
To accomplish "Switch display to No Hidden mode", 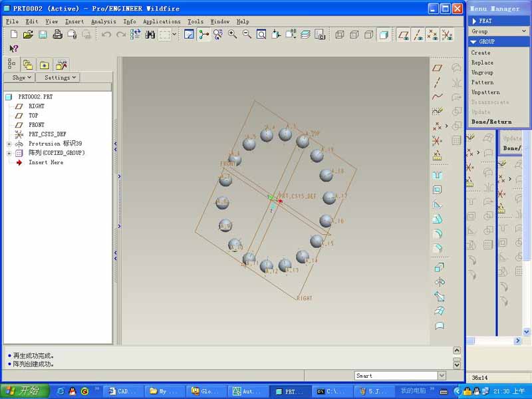I will pyautogui.click(x=369, y=35).
